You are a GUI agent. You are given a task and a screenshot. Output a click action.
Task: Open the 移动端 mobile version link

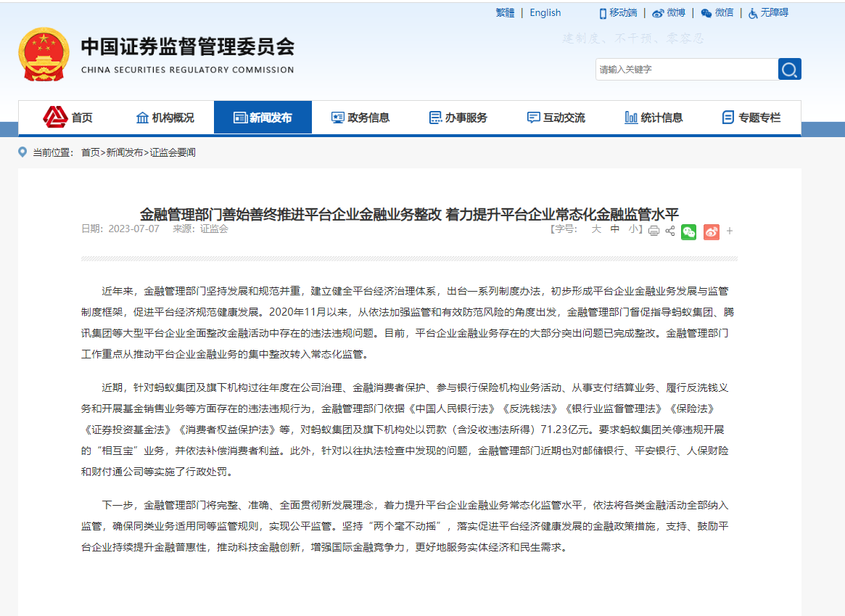[618, 12]
